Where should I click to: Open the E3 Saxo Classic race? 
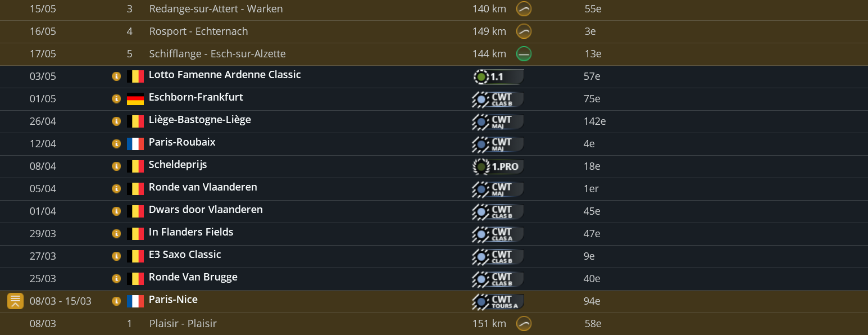[x=185, y=255]
